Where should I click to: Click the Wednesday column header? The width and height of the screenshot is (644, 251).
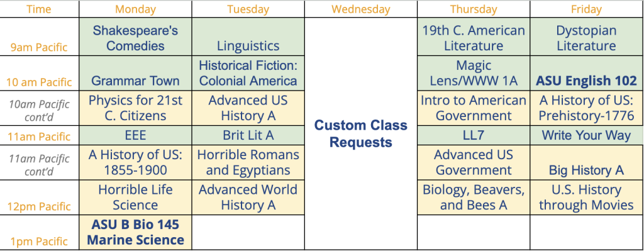pyautogui.click(x=360, y=9)
